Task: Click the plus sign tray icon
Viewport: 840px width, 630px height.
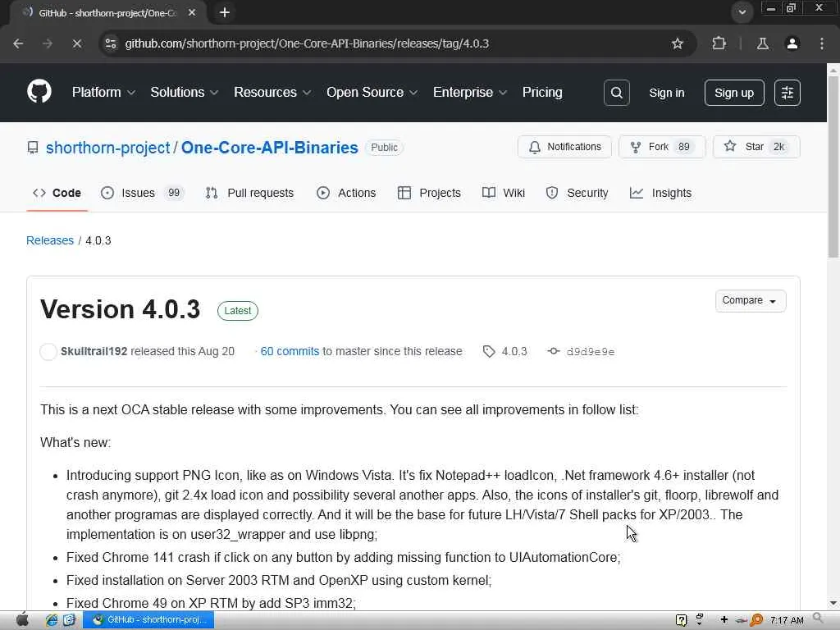Action: [x=724, y=620]
